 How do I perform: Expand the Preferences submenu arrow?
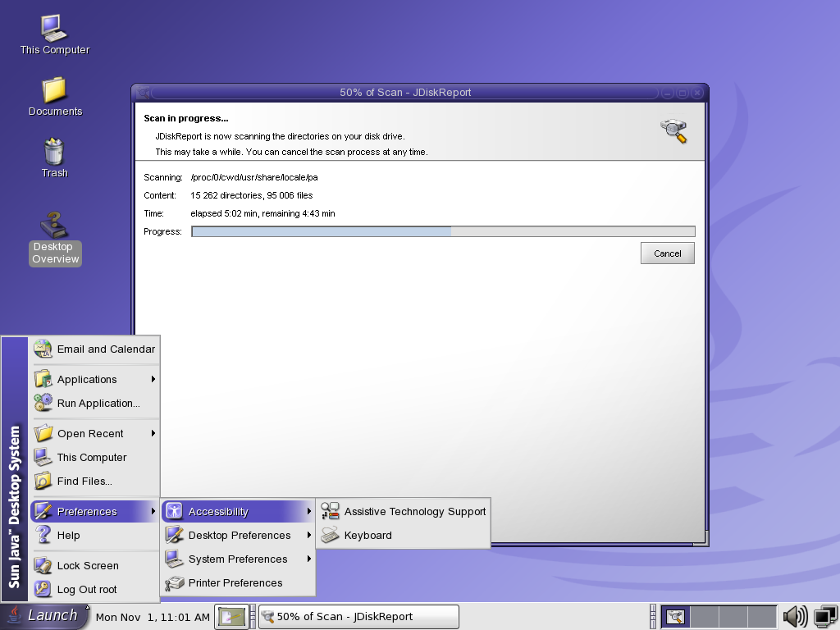(153, 511)
